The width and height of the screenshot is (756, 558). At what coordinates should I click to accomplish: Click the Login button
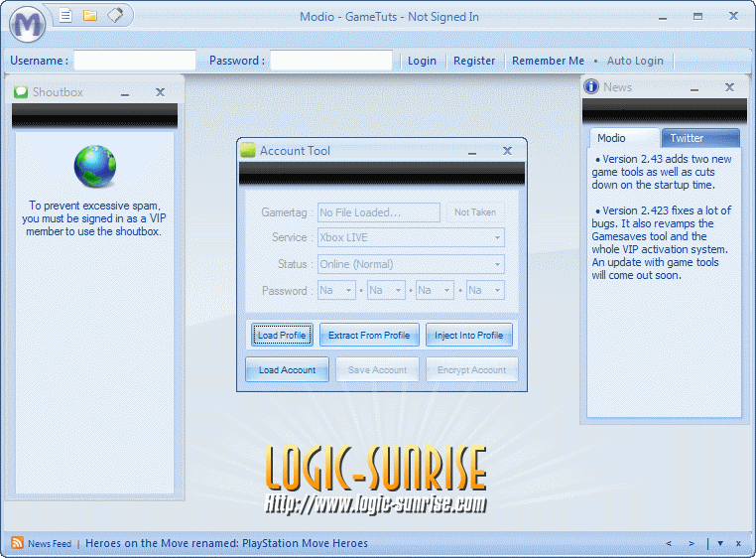[422, 61]
